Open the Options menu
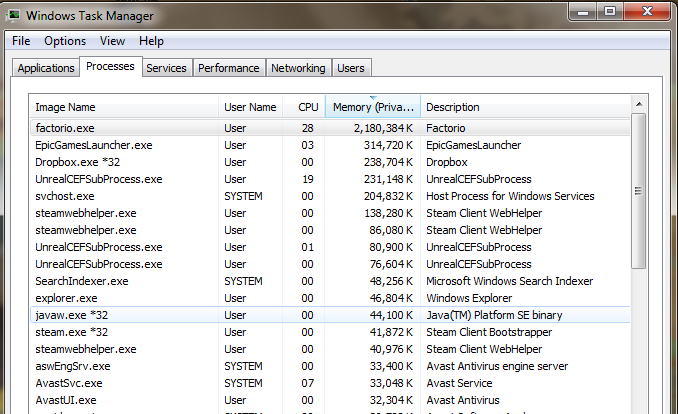 [65, 41]
